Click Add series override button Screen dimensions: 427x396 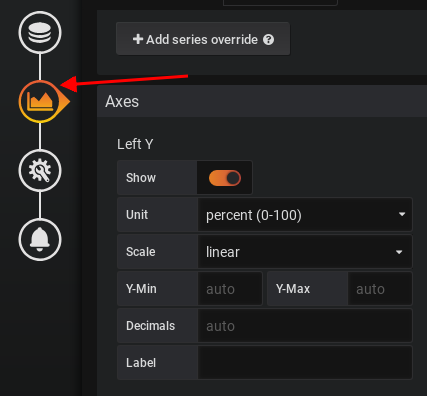[x=203, y=39]
